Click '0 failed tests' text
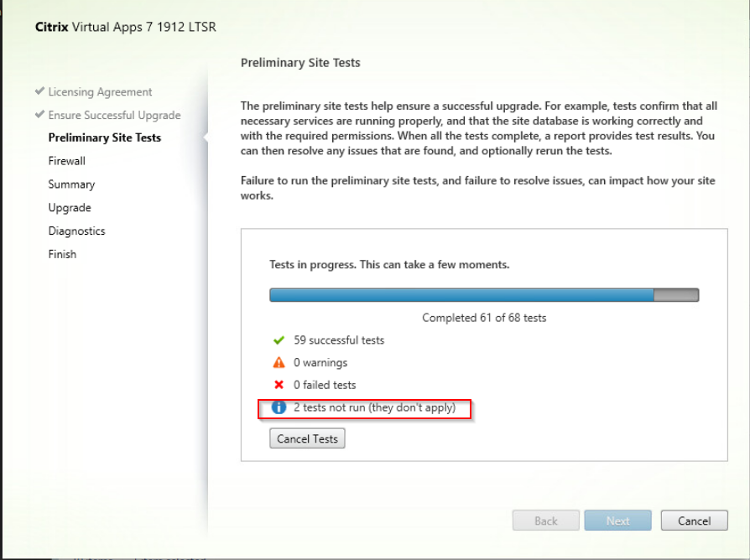Screen dimensions: 750x560 tap(325, 385)
